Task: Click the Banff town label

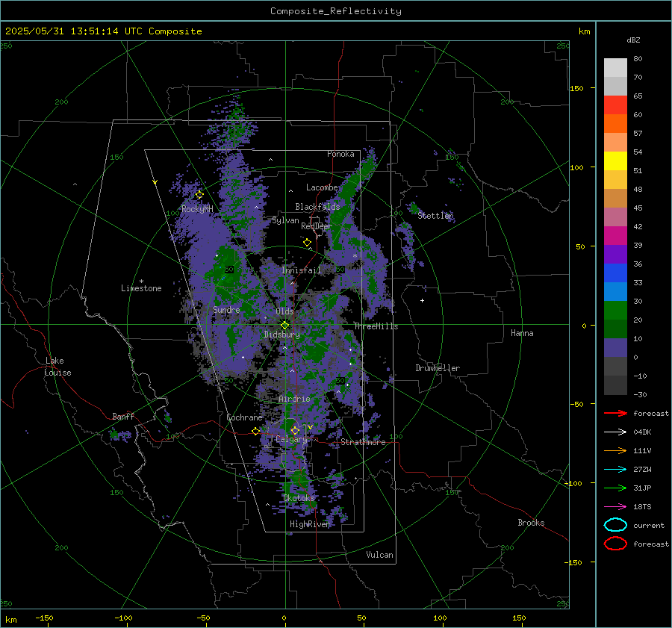Action: click(123, 416)
